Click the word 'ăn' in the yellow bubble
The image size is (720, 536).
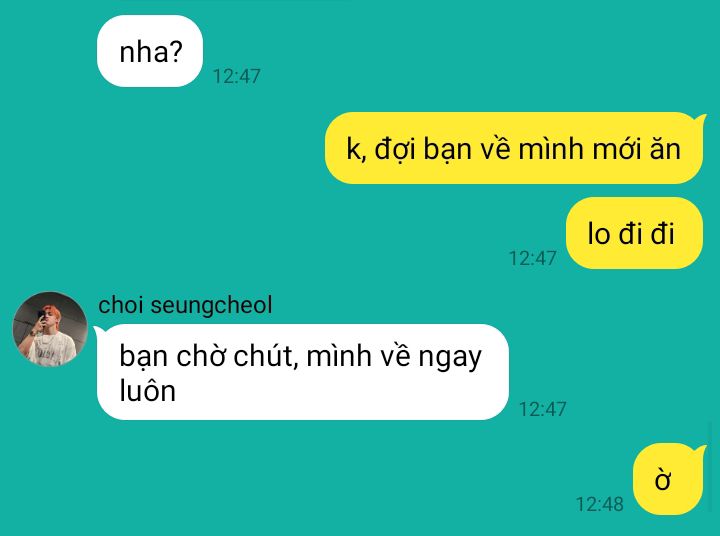click(x=665, y=149)
